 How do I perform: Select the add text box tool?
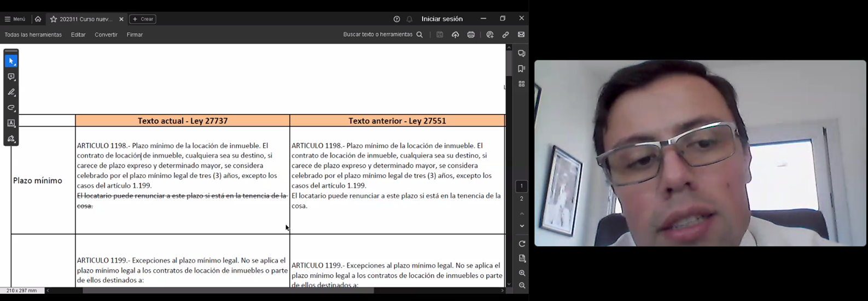tap(11, 123)
